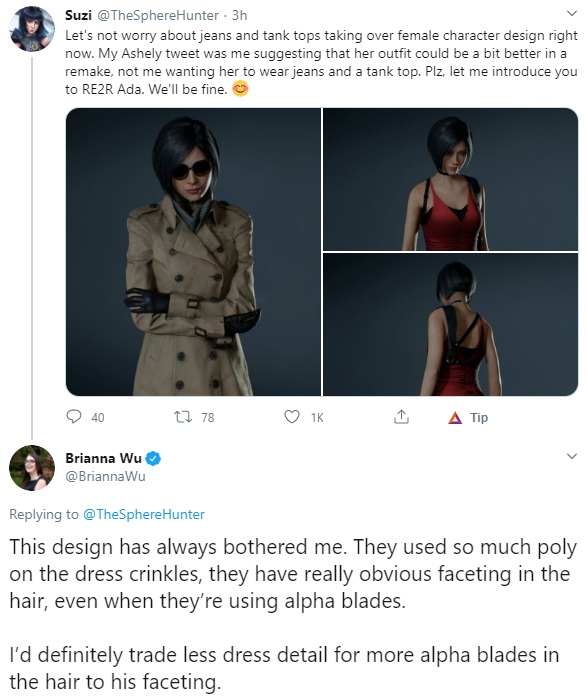The width and height of the screenshot is (587, 698).
Task: Click the Suzi display name
Action: (78, 15)
